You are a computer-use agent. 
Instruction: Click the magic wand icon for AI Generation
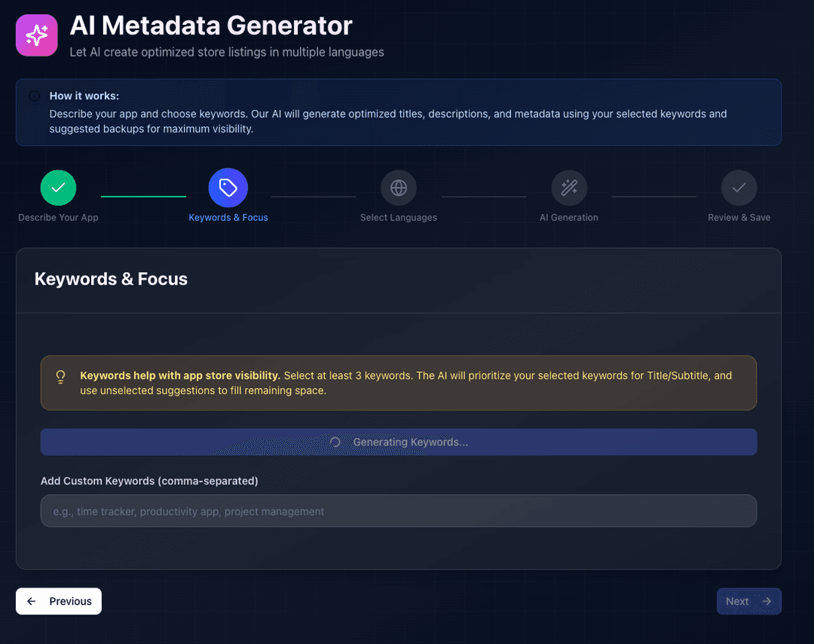coord(569,188)
